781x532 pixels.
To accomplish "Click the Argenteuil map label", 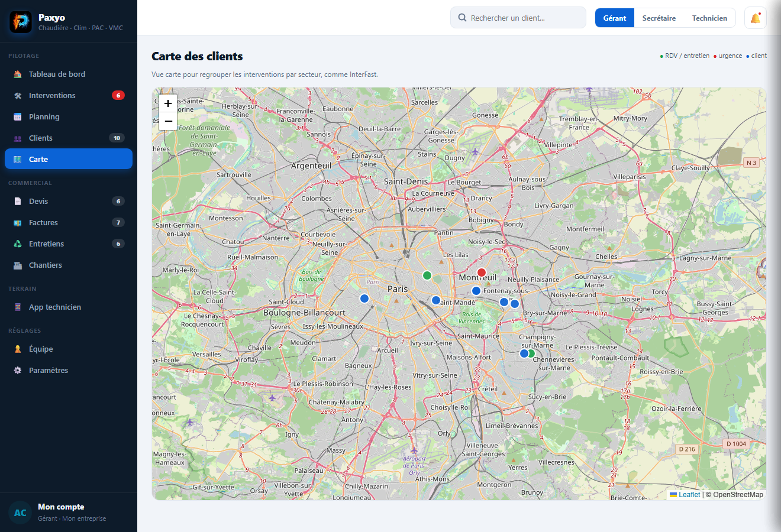I will (x=311, y=166).
